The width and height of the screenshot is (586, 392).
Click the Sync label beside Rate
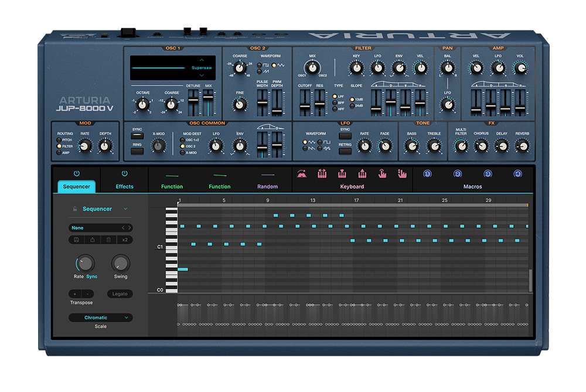click(92, 277)
